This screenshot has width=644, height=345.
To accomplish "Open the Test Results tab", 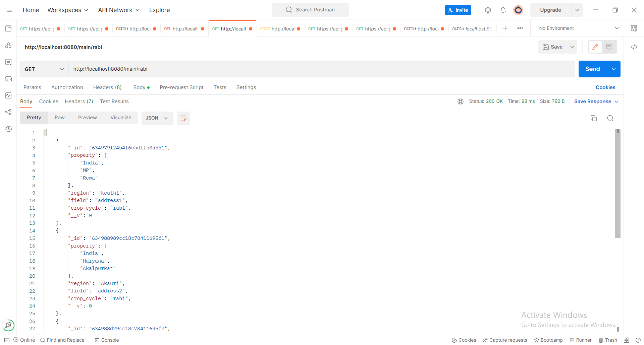I will [114, 101].
